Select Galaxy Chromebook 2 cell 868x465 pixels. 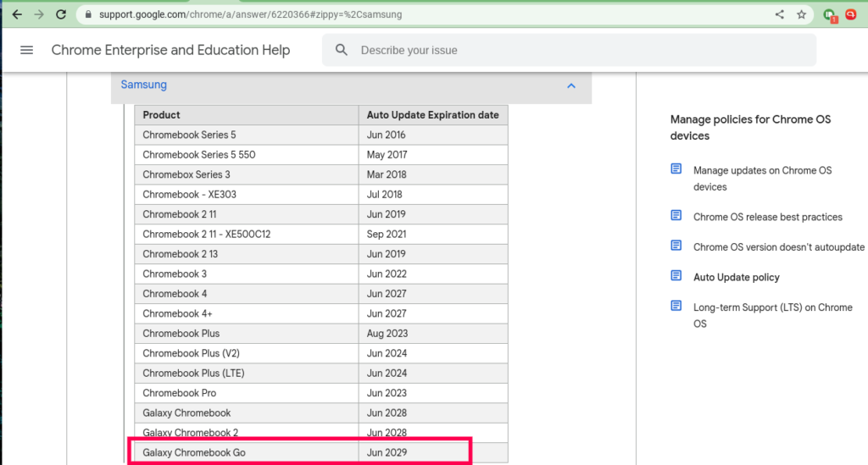[x=247, y=432]
